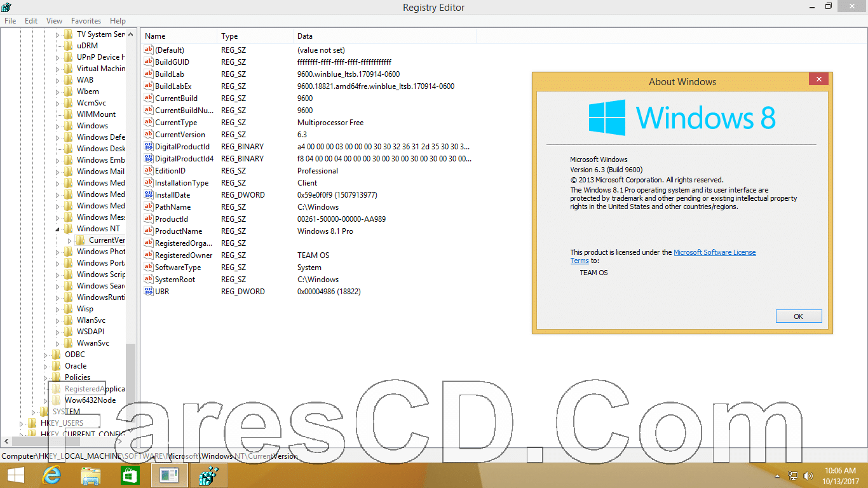Select the ProductName value icon

coord(149,231)
